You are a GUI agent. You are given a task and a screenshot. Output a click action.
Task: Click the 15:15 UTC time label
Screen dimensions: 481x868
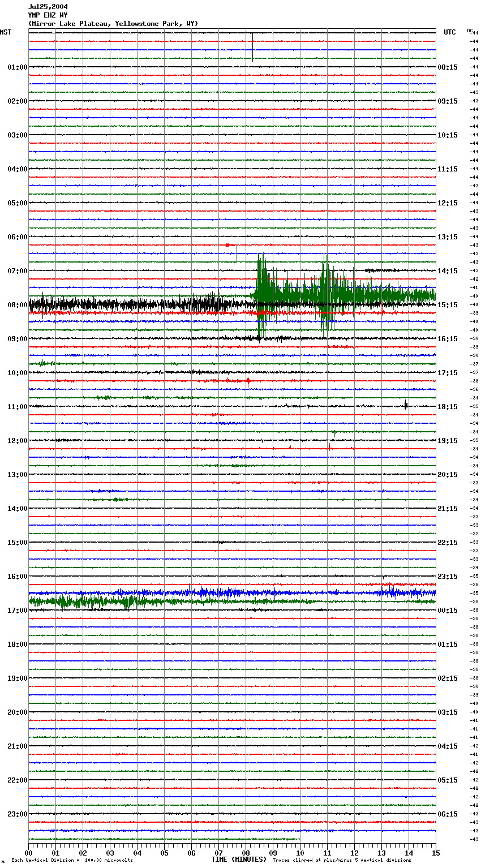[x=448, y=305]
